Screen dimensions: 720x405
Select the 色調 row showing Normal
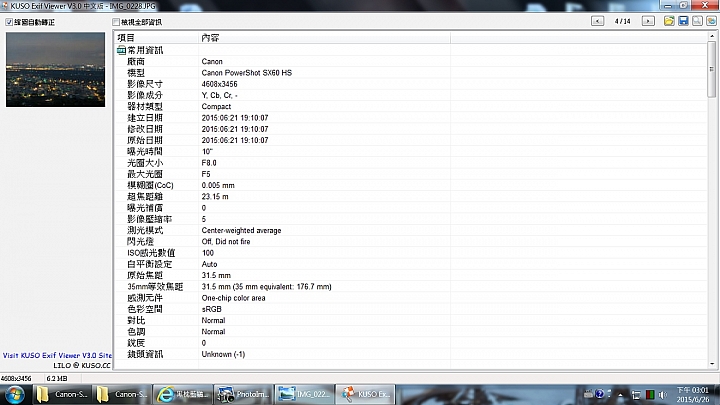(x=411, y=332)
